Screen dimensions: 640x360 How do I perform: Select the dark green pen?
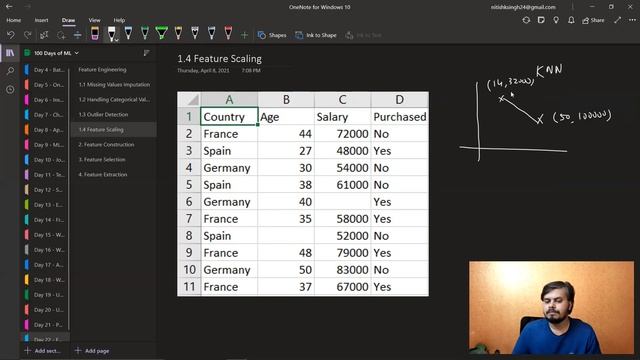(145, 33)
